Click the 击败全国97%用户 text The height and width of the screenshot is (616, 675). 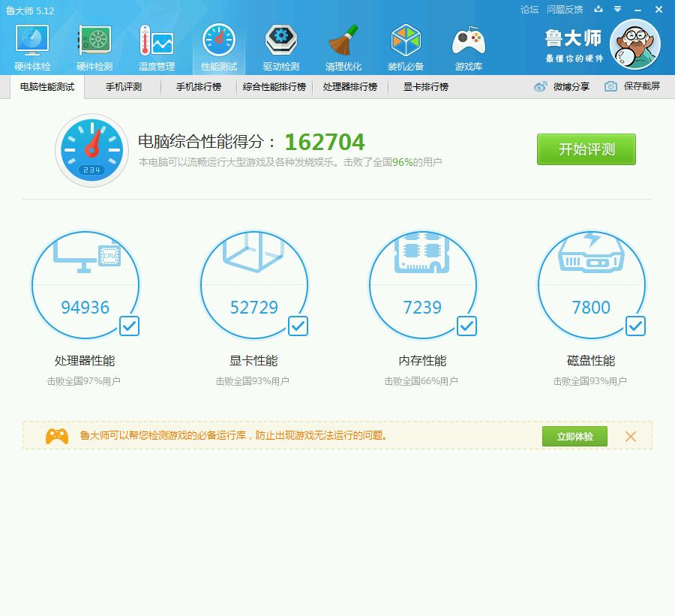83,381
